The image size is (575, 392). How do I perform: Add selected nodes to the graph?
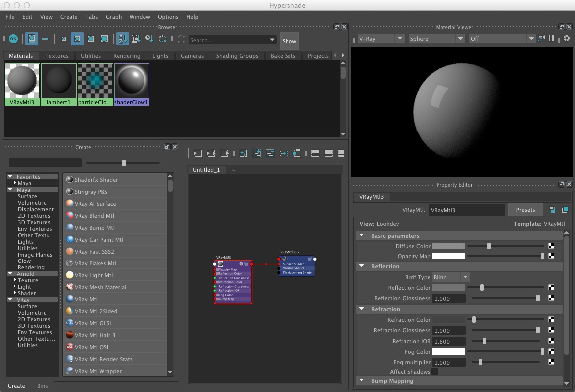coord(256,153)
